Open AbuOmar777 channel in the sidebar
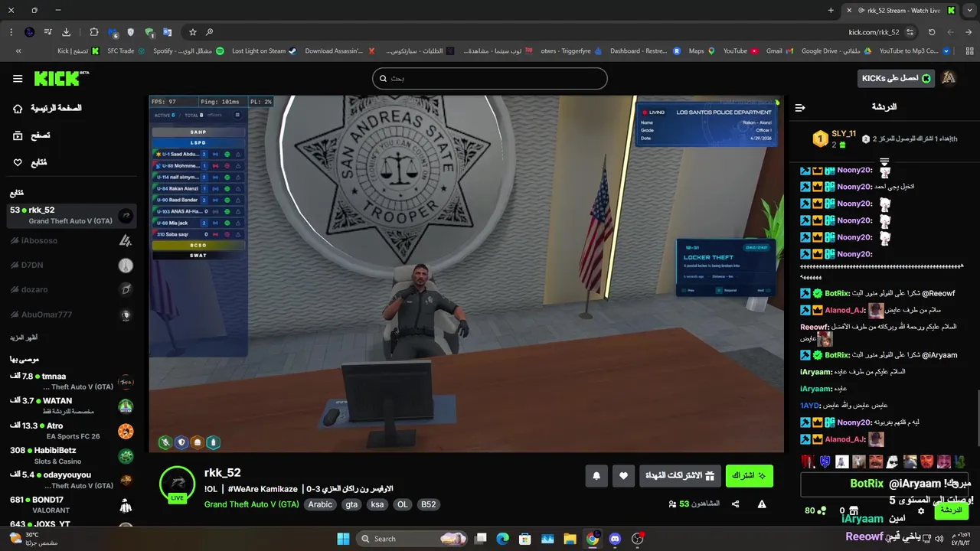The height and width of the screenshot is (551, 980). pyautogui.click(x=72, y=314)
